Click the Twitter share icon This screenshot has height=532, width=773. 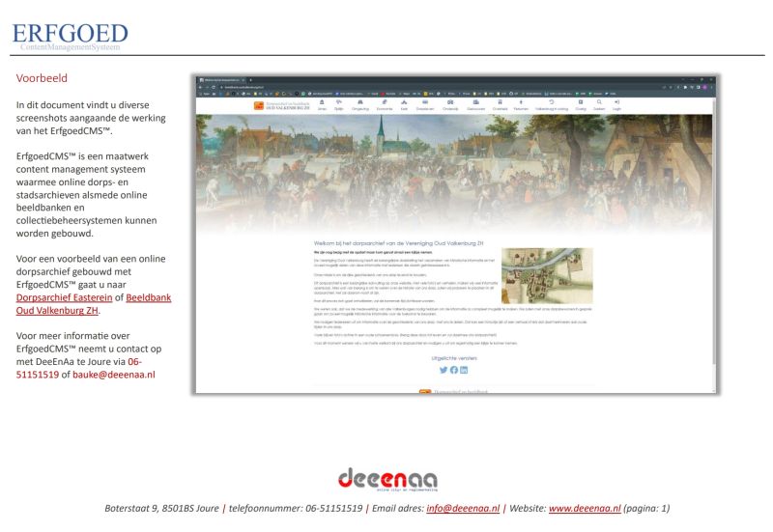[444, 370]
